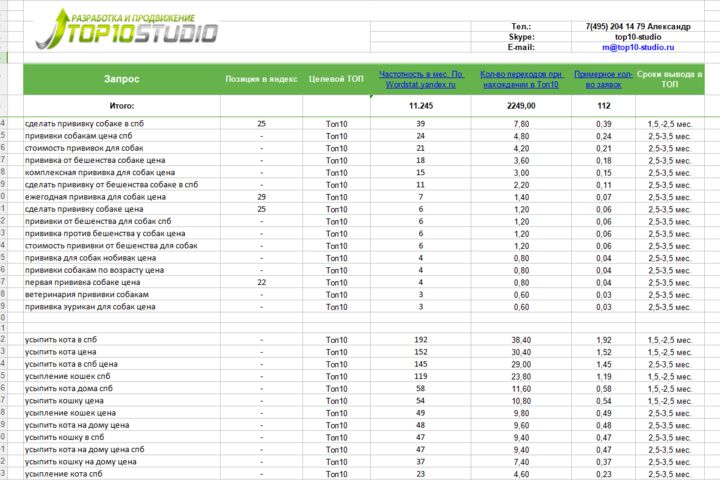This screenshot has height=480, width=720.
Task: Select cell 'сделать прививку собаке в спб'
Action: tap(122, 124)
